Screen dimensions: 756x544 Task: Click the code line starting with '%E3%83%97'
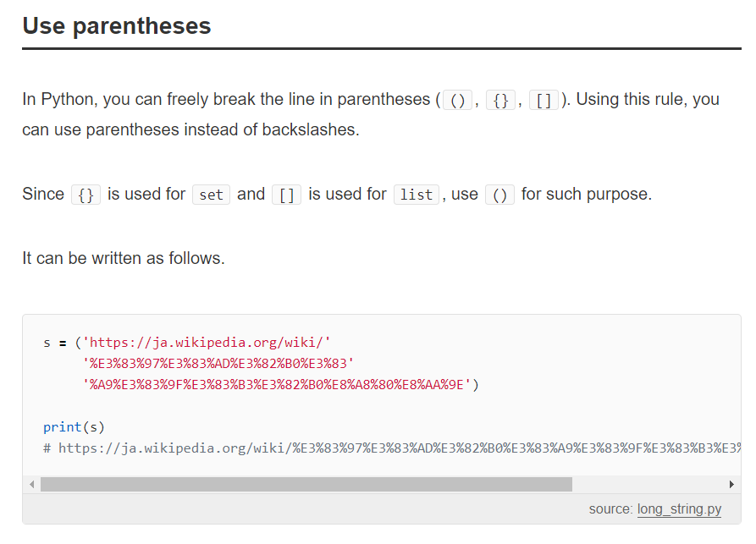(218, 364)
